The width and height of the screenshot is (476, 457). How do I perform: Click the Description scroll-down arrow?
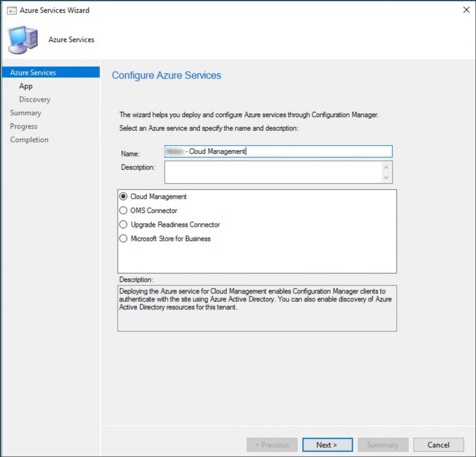pyautogui.click(x=386, y=177)
